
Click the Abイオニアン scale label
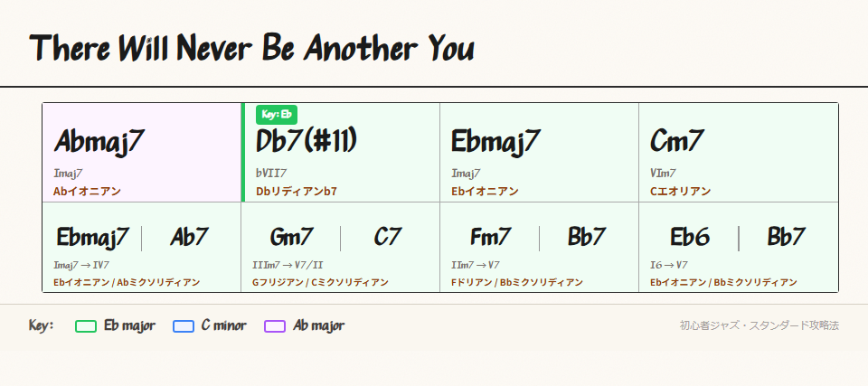click(x=87, y=192)
